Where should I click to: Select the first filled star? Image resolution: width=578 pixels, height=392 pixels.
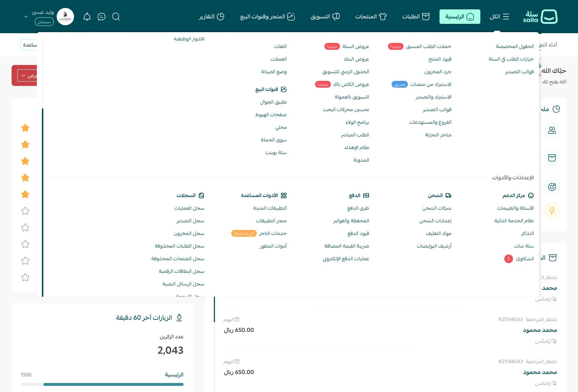pos(25,128)
